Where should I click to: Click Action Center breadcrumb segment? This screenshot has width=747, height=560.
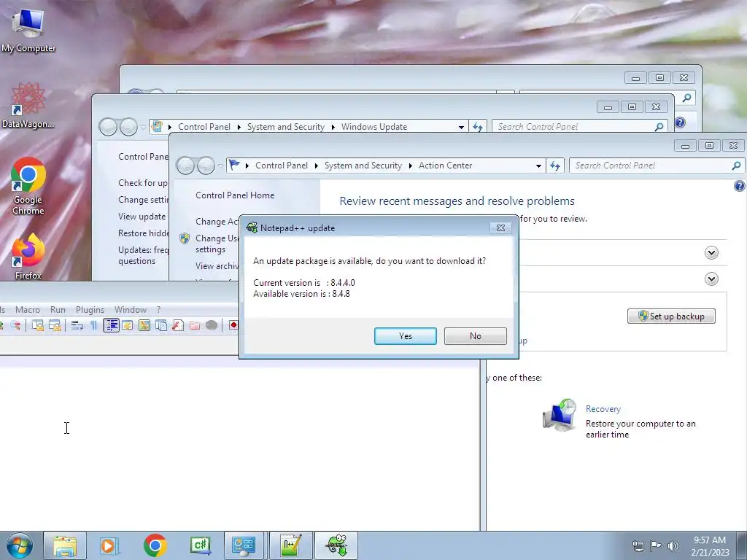446,166
